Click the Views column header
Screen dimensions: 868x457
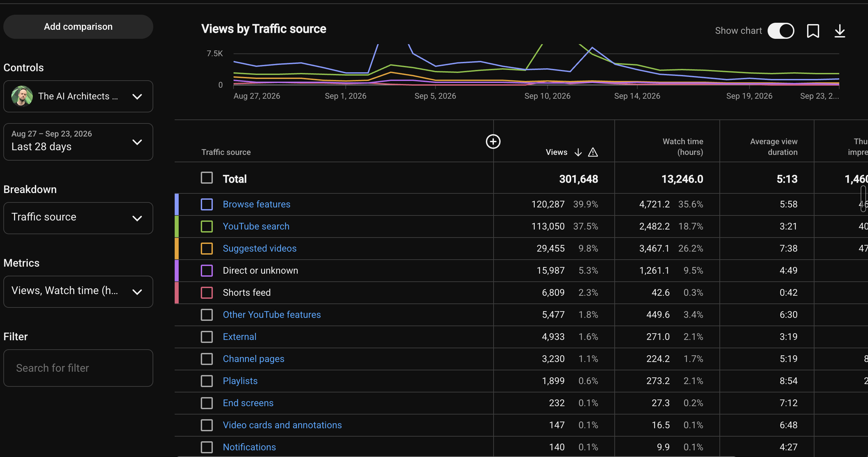point(556,152)
